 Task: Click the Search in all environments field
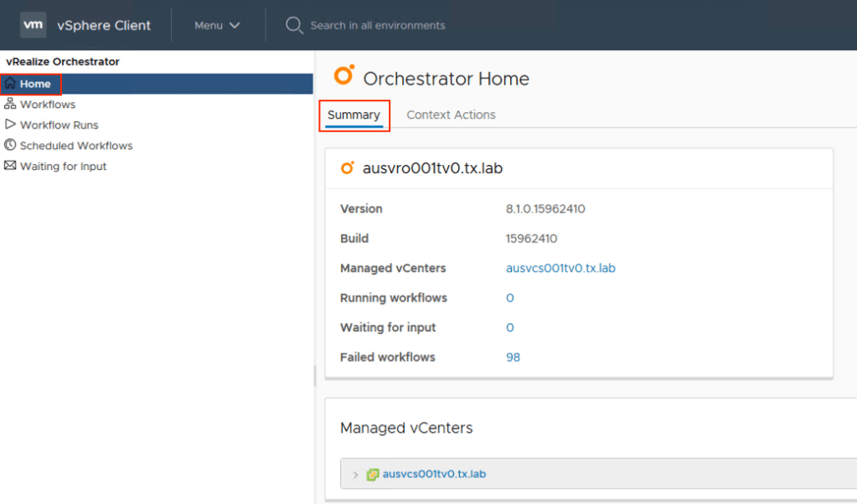378,25
